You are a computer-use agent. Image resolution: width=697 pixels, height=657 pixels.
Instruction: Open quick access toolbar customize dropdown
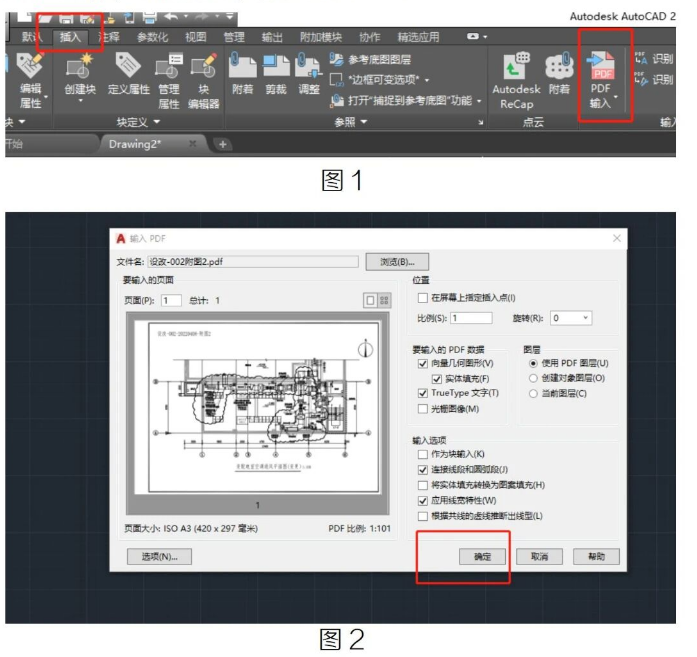coord(230,17)
